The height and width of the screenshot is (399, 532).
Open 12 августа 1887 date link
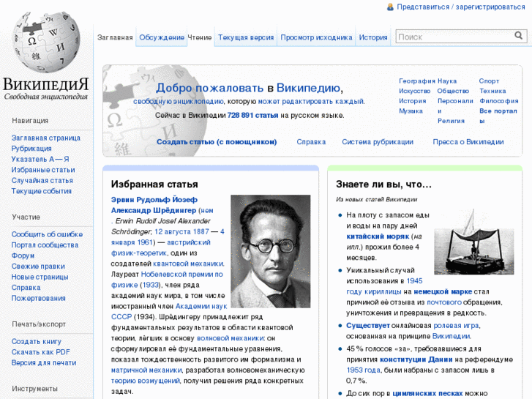182,231
